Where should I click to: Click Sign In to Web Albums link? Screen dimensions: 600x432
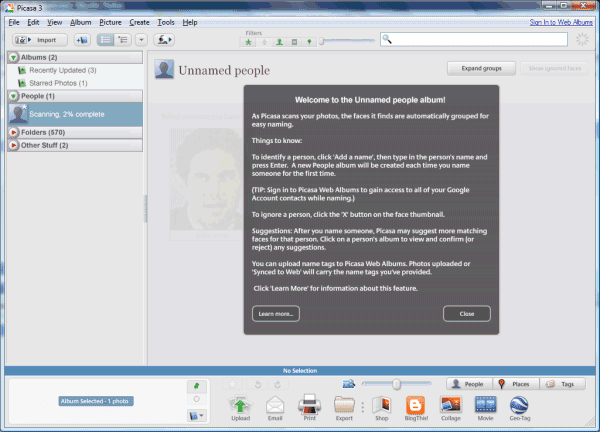pyautogui.click(x=561, y=22)
